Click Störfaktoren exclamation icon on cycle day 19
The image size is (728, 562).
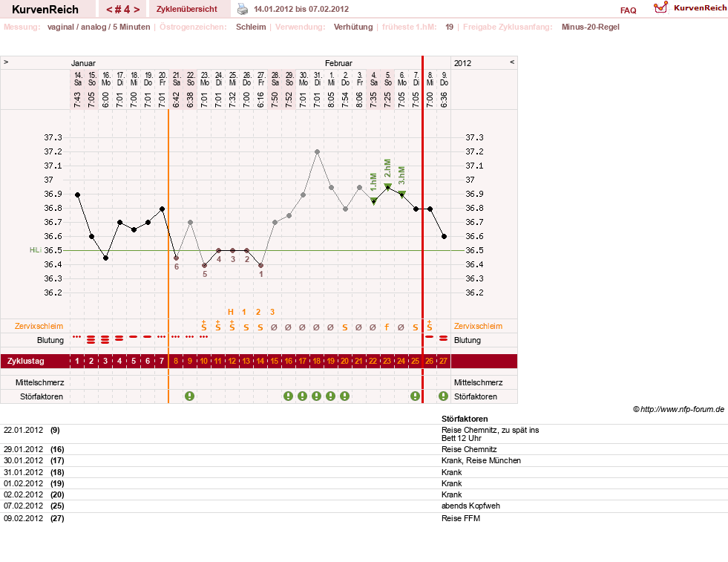[330, 396]
